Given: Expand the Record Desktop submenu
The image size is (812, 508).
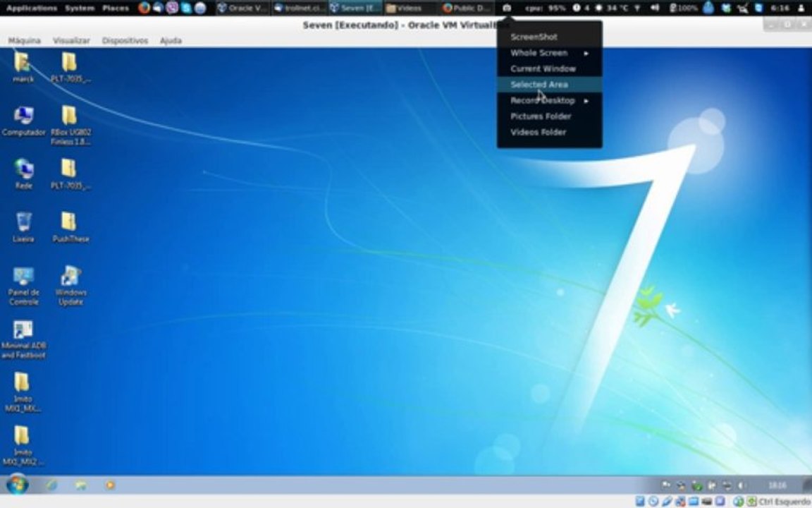Looking at the screenshot, I should [550, 101].
